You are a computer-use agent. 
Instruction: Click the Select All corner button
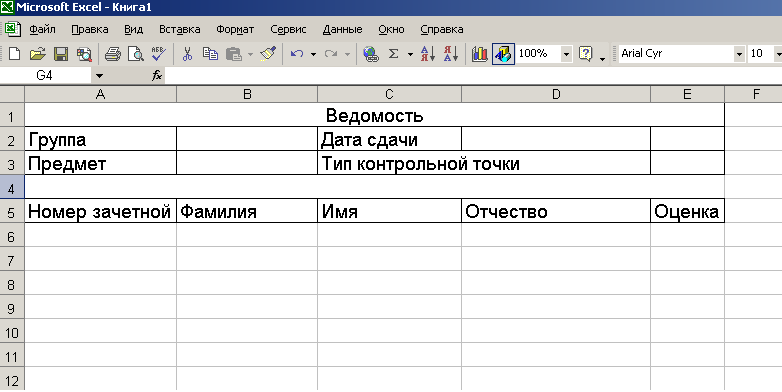point(11,94)
